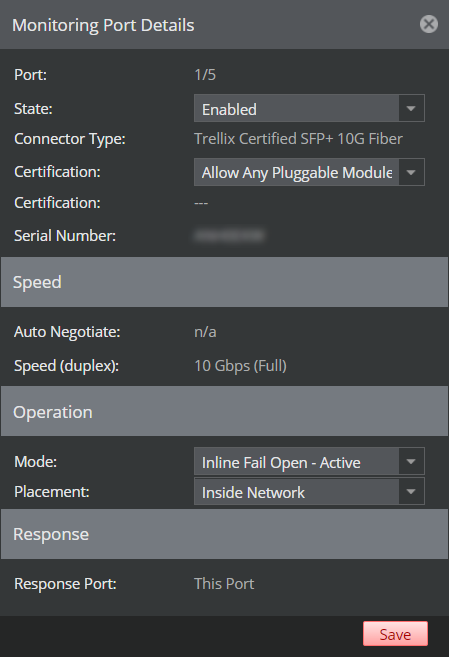The width and height of the screenshot is (449, 657).
Task: Click the Mode label
Action: coord(36,462)
